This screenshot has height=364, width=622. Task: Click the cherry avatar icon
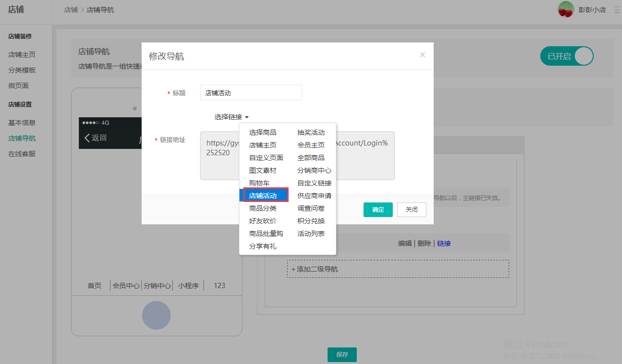point(566,9)
